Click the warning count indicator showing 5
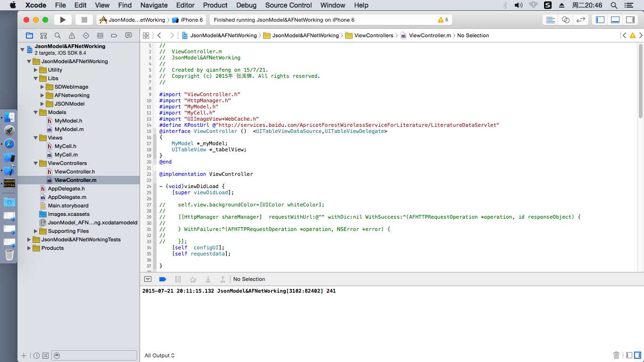This screenshot has height=362, width=644. (x=443, y=20)
